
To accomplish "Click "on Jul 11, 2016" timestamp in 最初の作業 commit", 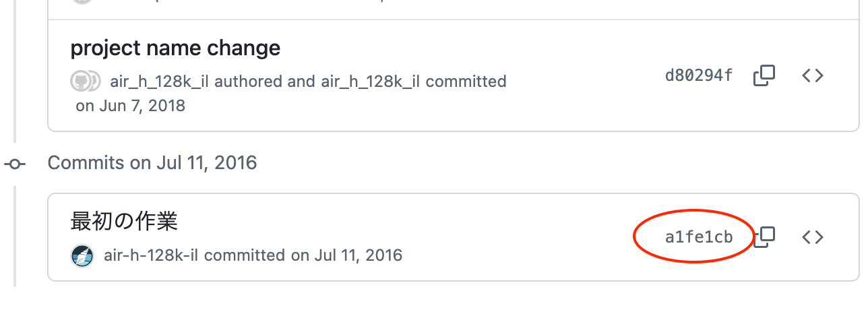I will coord(346,256).
